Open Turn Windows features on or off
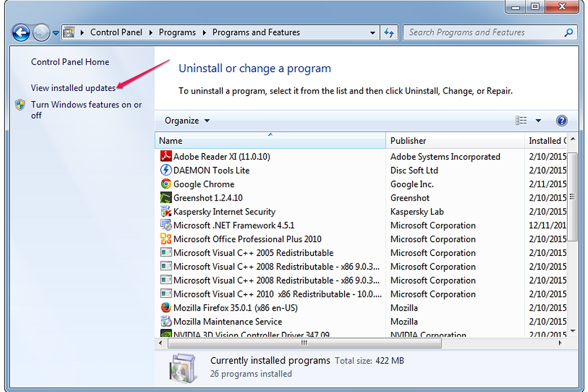This screenshot has width=588, height=392. (x=86, y=110)
